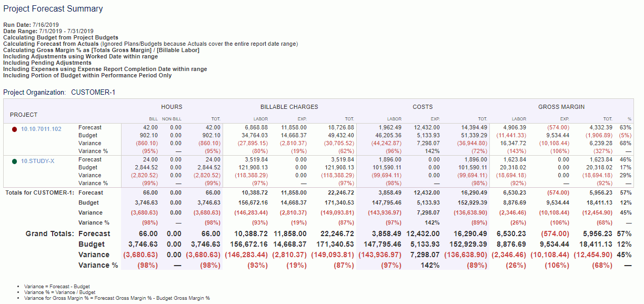644x304 pixels.
Task: Click the GROSS MARGIN column group header
Action: [561, 107]
